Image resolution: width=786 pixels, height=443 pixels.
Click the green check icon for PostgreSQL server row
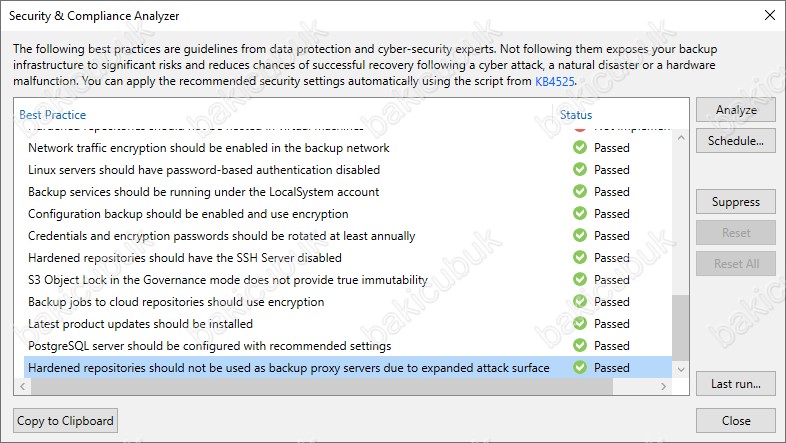[580, 346]
